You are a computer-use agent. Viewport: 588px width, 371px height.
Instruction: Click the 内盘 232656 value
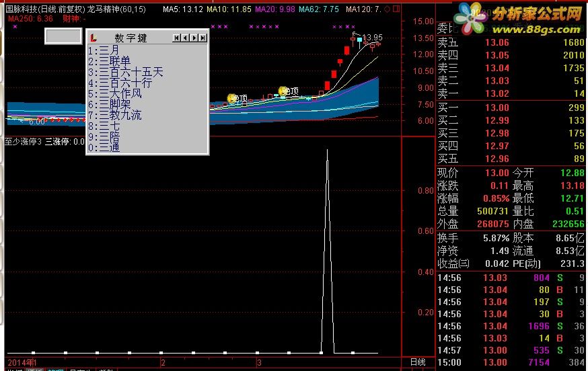pyautogui.click(x=568, y=224)
